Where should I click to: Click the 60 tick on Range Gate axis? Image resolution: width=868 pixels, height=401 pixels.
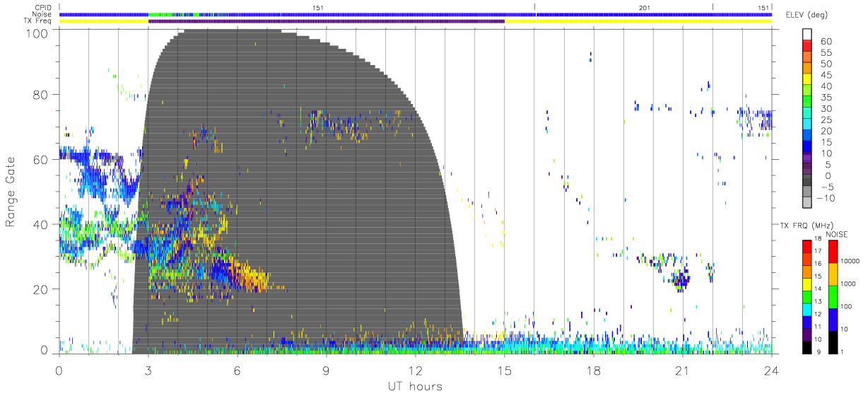click(x=40, y=159)
